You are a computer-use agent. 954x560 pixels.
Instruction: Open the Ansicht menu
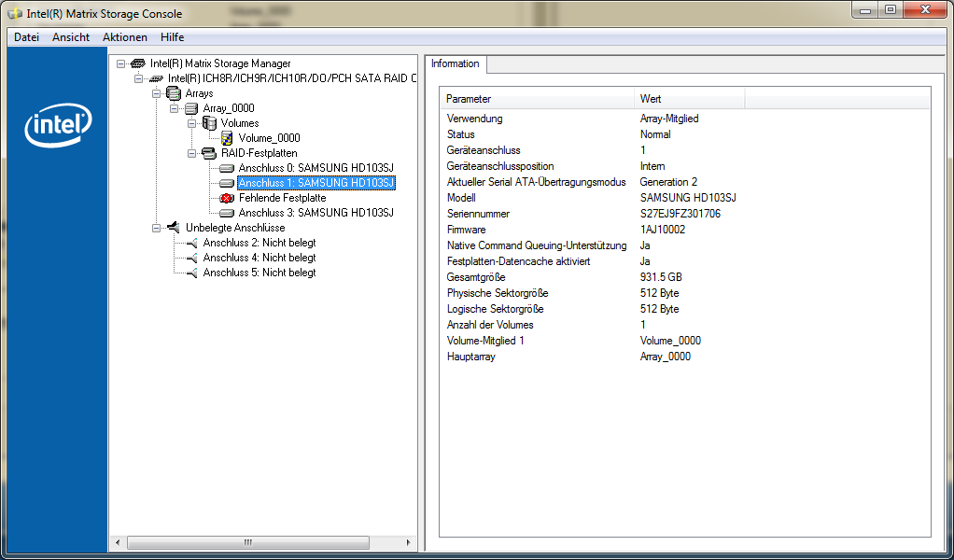pos(71,37)
